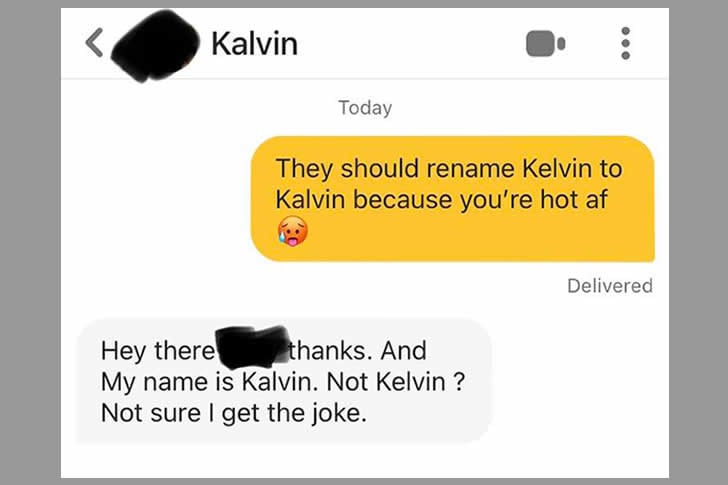Open Kalvin's blacked-out profile picture

[155, 46]
